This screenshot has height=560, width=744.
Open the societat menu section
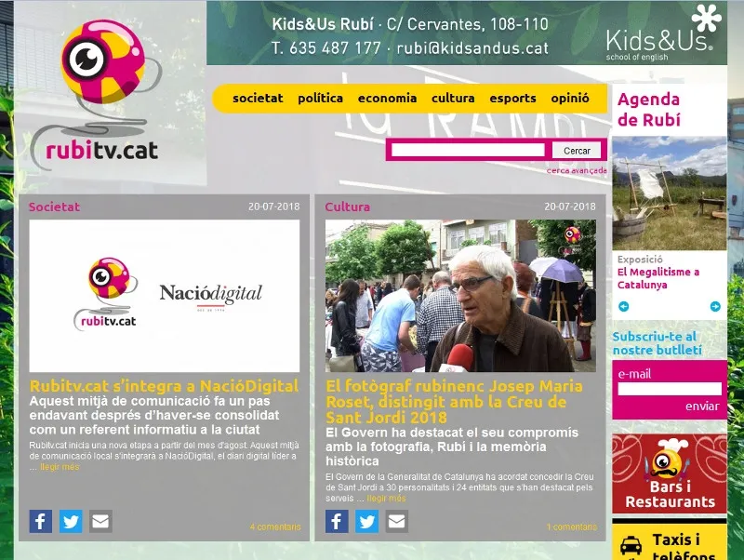point(258,99)
